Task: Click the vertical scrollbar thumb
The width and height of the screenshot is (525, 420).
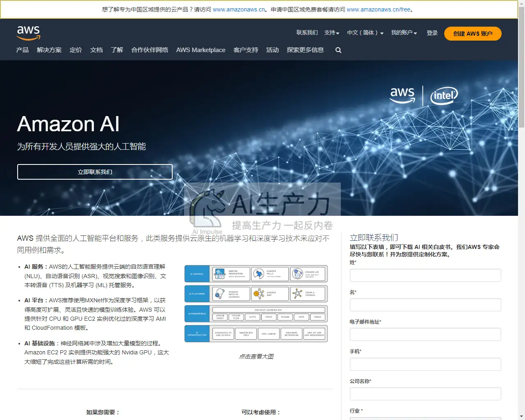Action: point(521,68)
